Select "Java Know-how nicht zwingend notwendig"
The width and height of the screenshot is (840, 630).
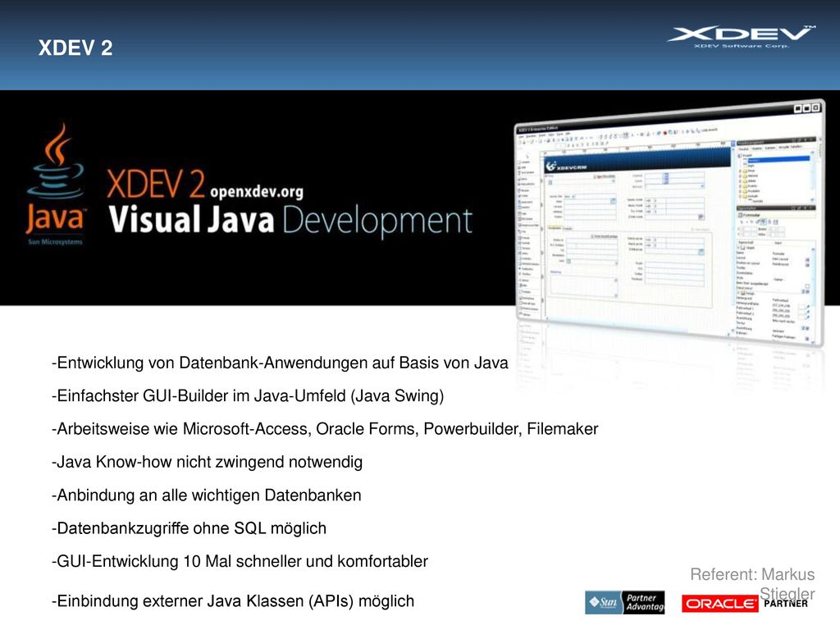click(207, 462)
